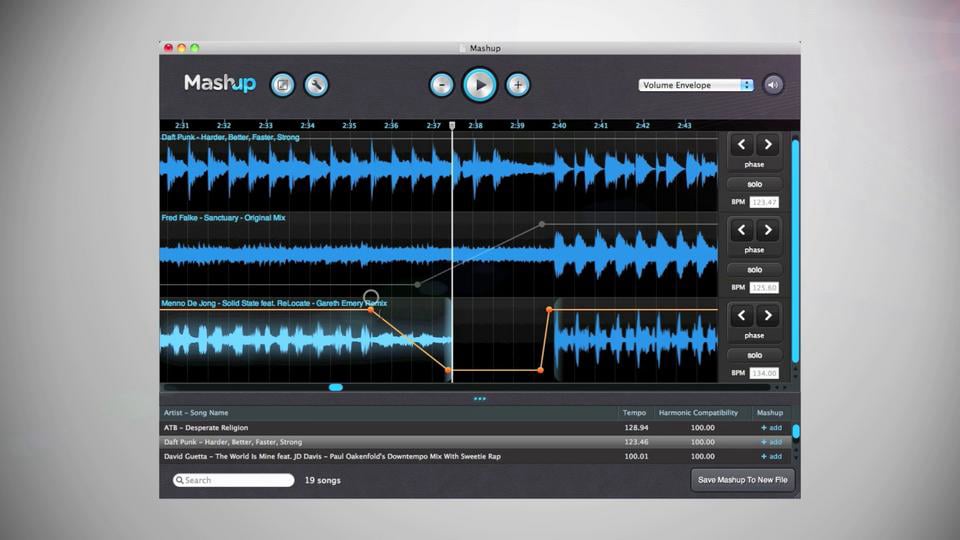Solo the Fred Falke Sanctuary track
Image resolution: width=960 pixels, height=540 pixels.
point(754,269)
